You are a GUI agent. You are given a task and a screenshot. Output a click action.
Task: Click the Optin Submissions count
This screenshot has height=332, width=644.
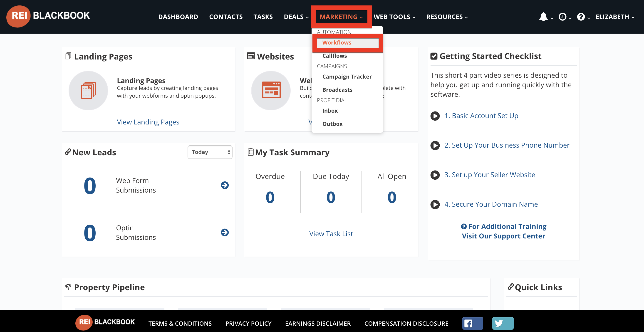tap(90, 233)
